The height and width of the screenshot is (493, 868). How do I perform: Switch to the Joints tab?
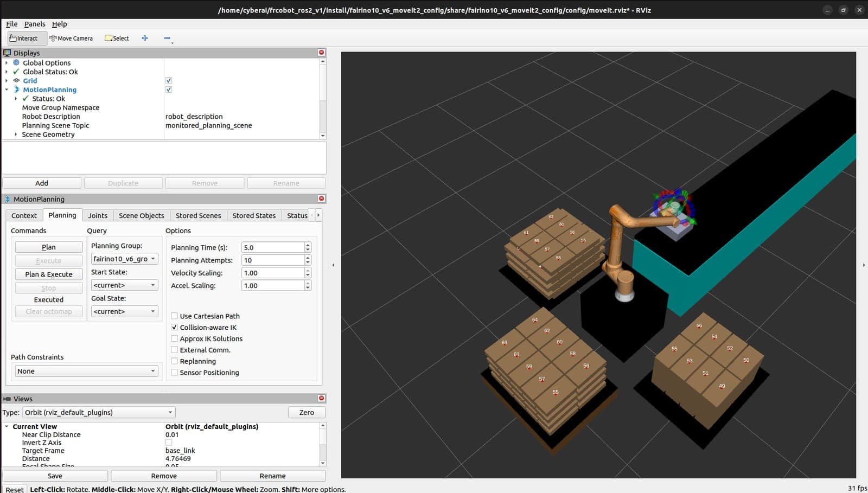(98, 215)
